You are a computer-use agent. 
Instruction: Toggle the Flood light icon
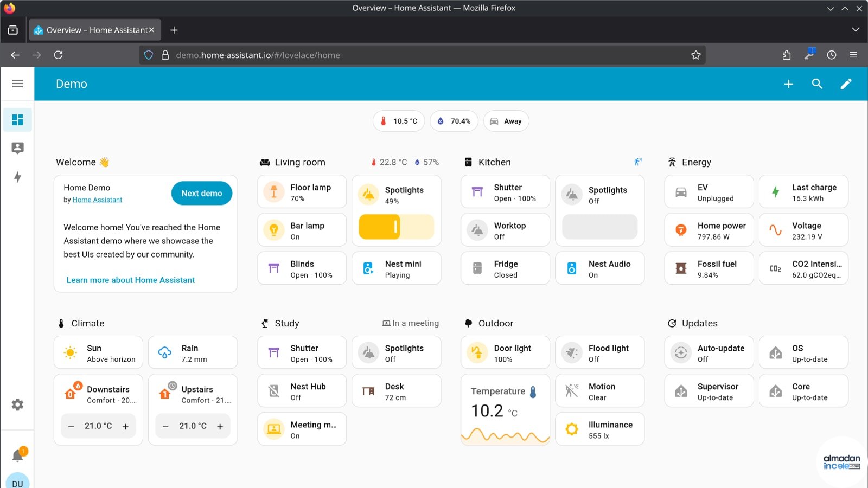coord(572,352)
